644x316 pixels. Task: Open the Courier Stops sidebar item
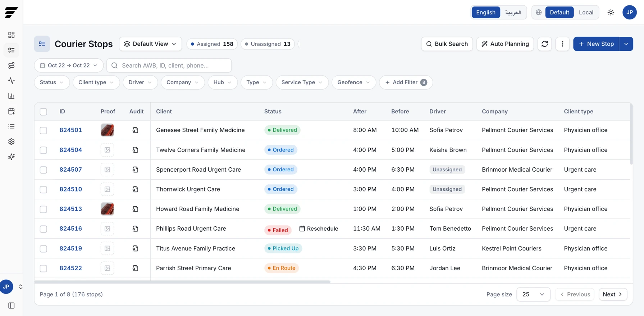click(x=12, y=50)
